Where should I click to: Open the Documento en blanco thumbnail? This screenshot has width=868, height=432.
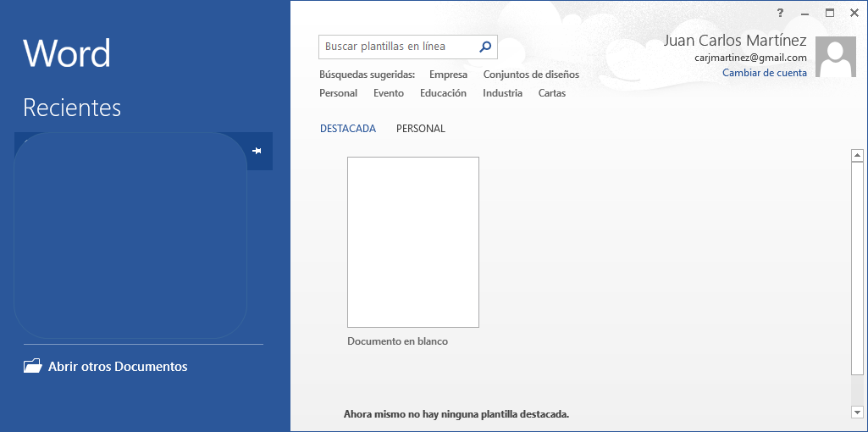413,242
